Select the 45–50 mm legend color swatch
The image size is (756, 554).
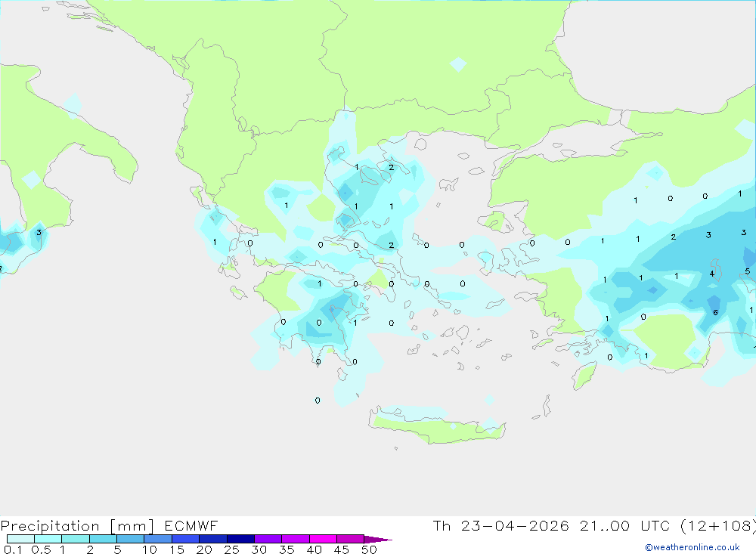point(350,539)
